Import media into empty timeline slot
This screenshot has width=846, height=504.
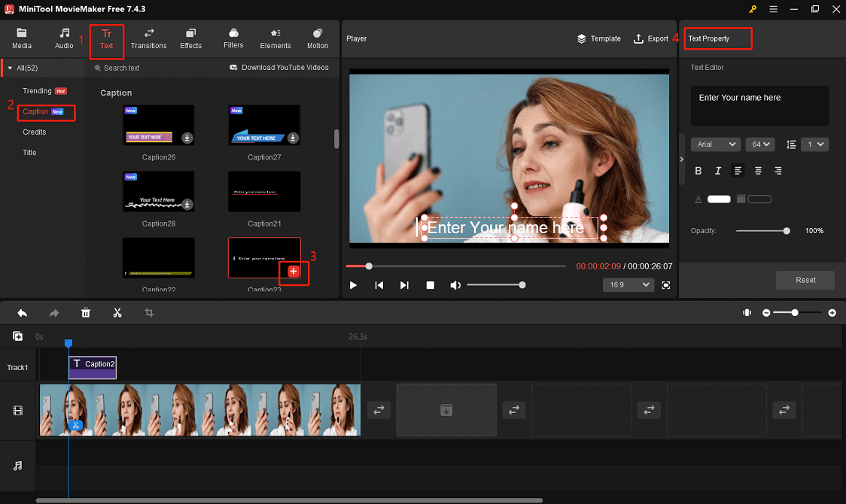(x=446, y=410)
